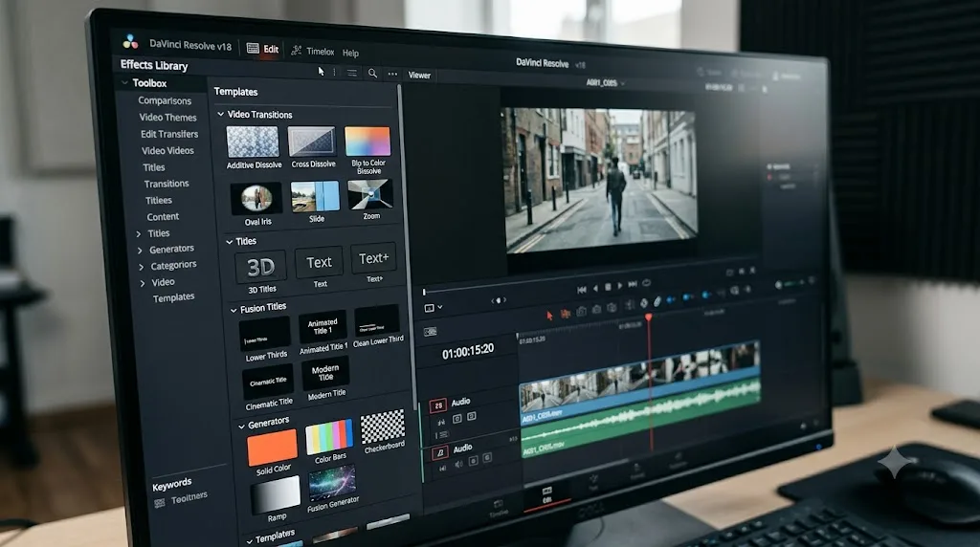Image resolution: width=980 pixels, height=547 pixels.
Task: Stop playback in the viewer
Action: tap(608, 287)
